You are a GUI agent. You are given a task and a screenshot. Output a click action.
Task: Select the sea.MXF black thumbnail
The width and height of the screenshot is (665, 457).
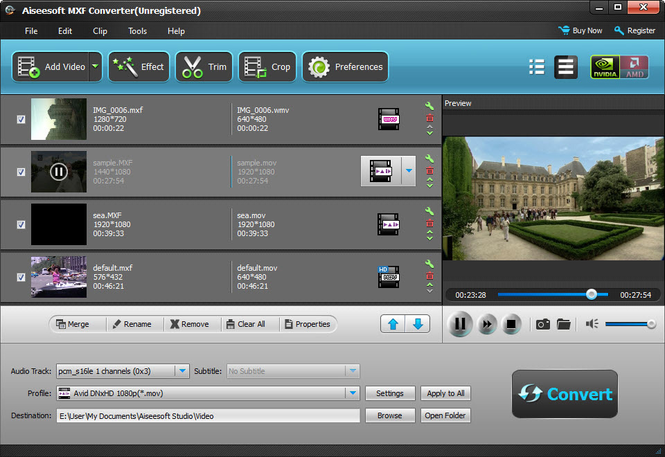[x=59, y=224]
